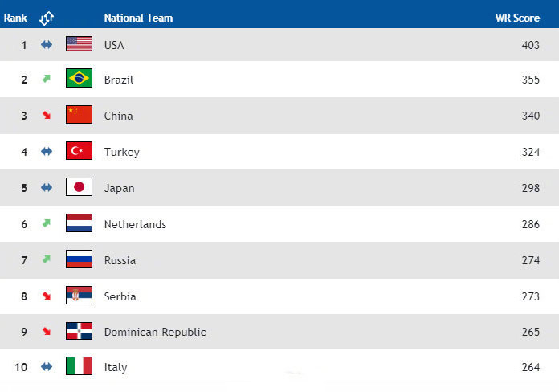Click the Italy flag icon

(x=79, y=366)
